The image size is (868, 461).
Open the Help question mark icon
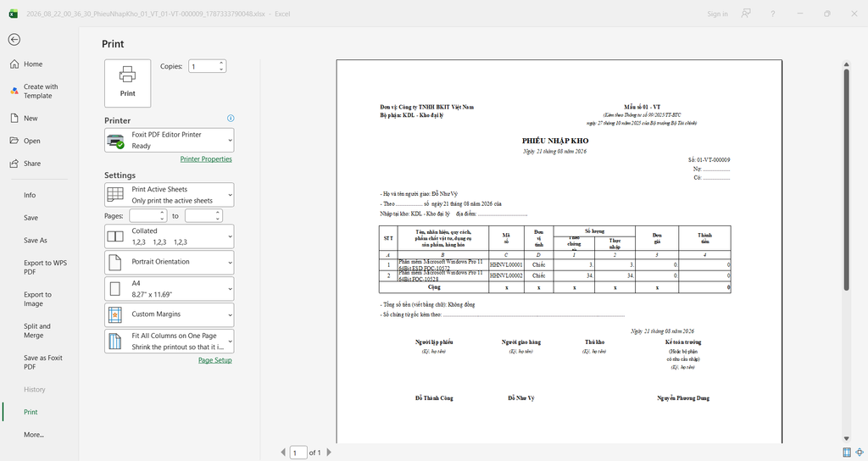773,14
